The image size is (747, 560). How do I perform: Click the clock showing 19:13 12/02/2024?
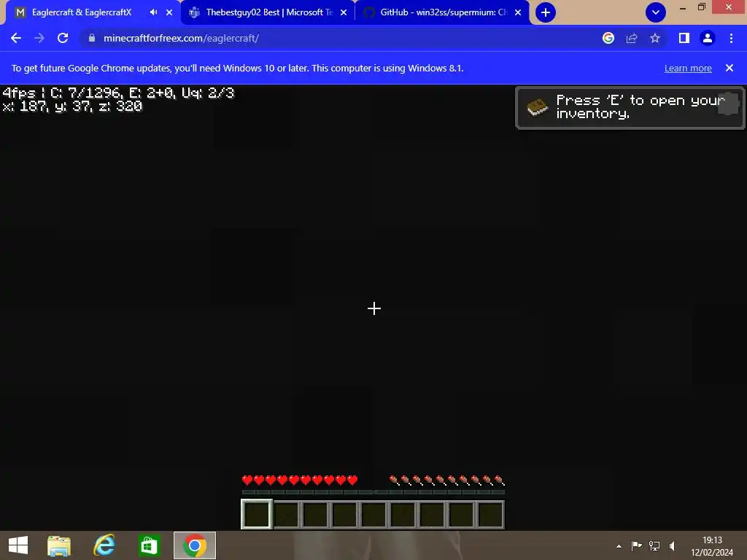712,546
